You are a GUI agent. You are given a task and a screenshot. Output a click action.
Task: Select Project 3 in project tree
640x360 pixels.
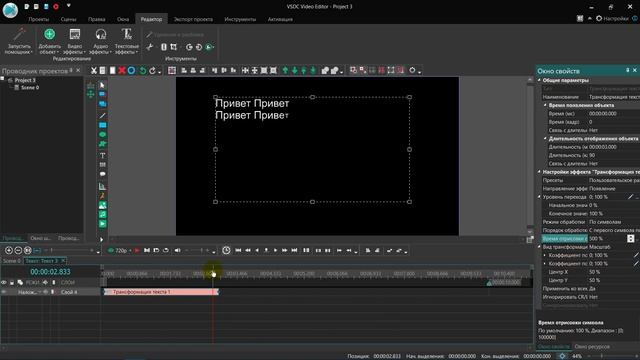(x=24, y=80)
